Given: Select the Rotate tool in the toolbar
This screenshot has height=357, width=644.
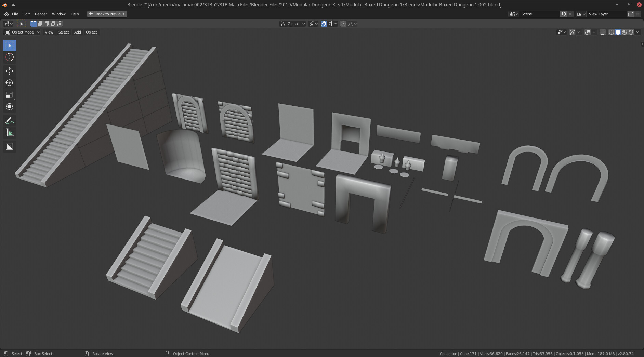Looking at the screenshot, I should pyautogui.click(x=9, y=83).
